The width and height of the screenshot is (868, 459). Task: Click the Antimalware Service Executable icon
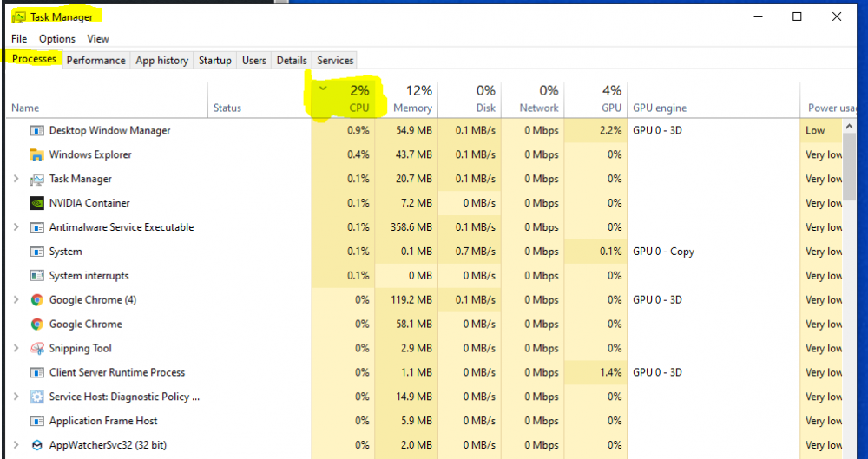[37, 227]
